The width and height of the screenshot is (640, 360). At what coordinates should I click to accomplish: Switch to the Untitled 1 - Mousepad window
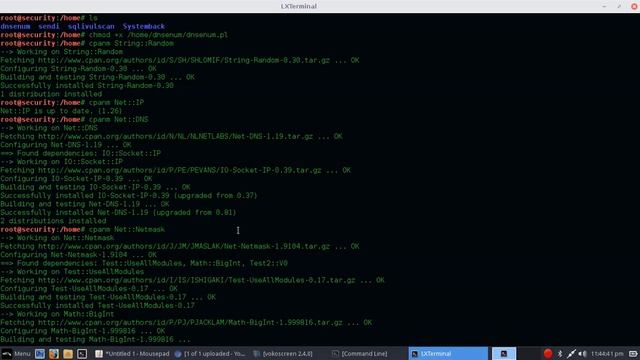132,353
